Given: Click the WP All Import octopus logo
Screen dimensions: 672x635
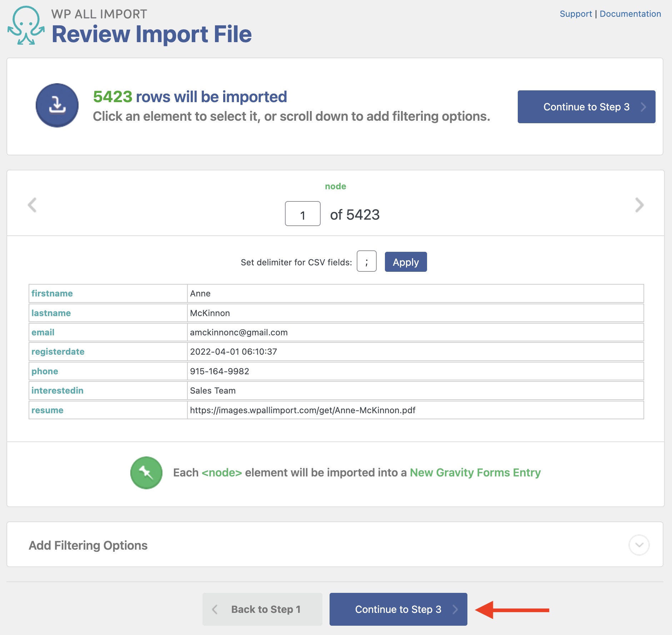Looking at the screenshot, I should [x=26, y=25].
